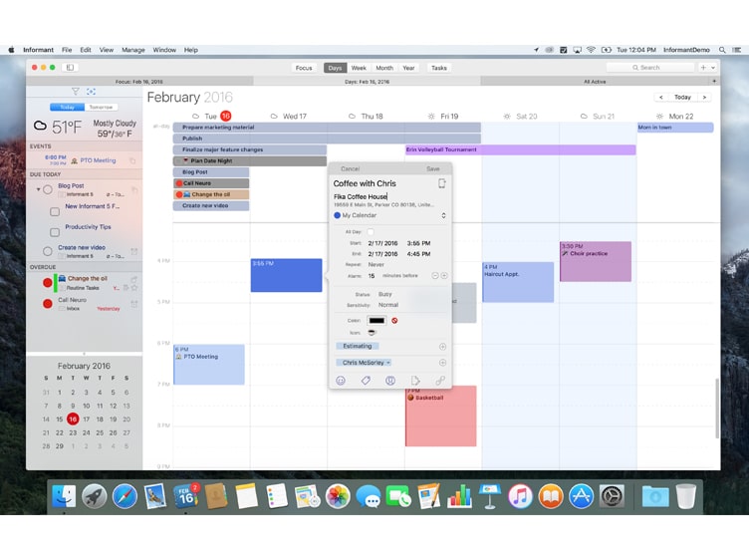The width and height of the screenshot is (749, 560).
Task: Select February 17 in the mini calendar
Action: click(x=86, y=420)
